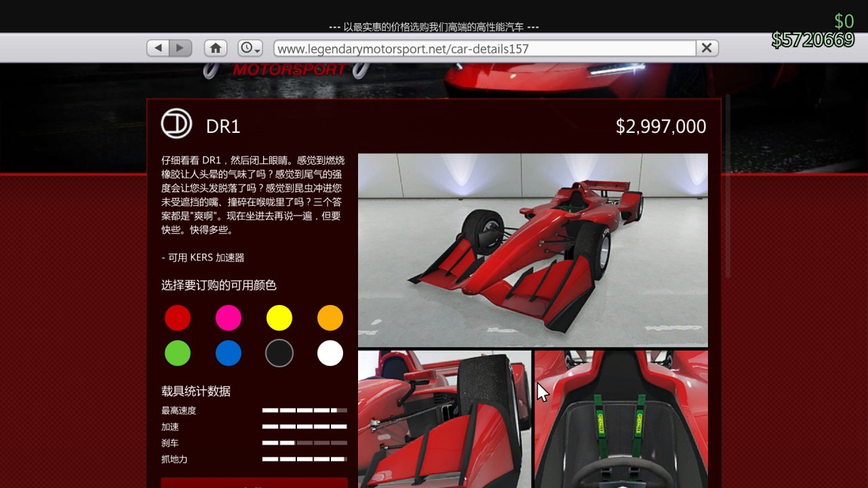This screenshot has width=868, height=488.
Task: Open the DR1 cockpit interior photo
Action: coord(621,419)
